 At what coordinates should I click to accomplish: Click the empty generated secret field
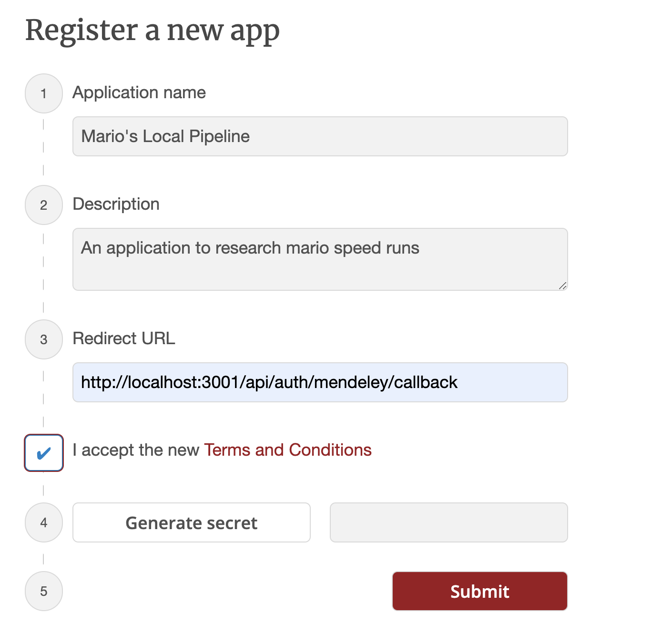point(448,522)
